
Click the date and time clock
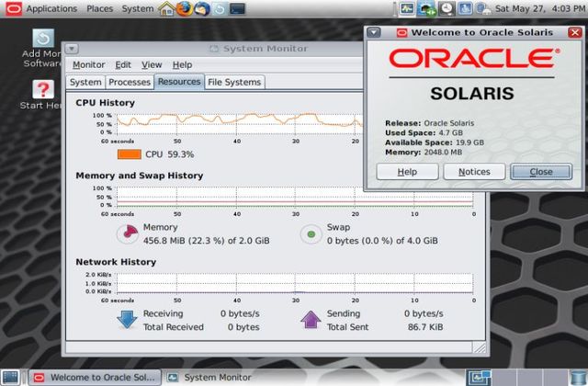540,8
